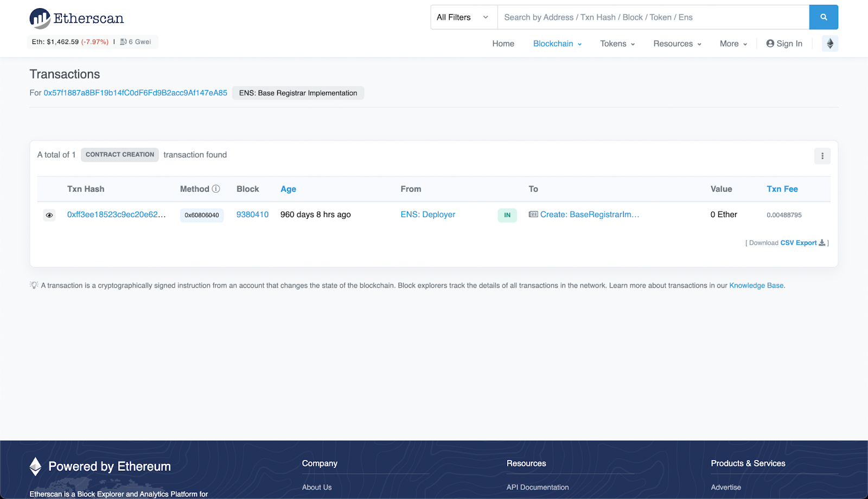This screenshot has height=499, width=868.
Task: Click the CONTRACT CREATION badge
Action: [120, 155]
